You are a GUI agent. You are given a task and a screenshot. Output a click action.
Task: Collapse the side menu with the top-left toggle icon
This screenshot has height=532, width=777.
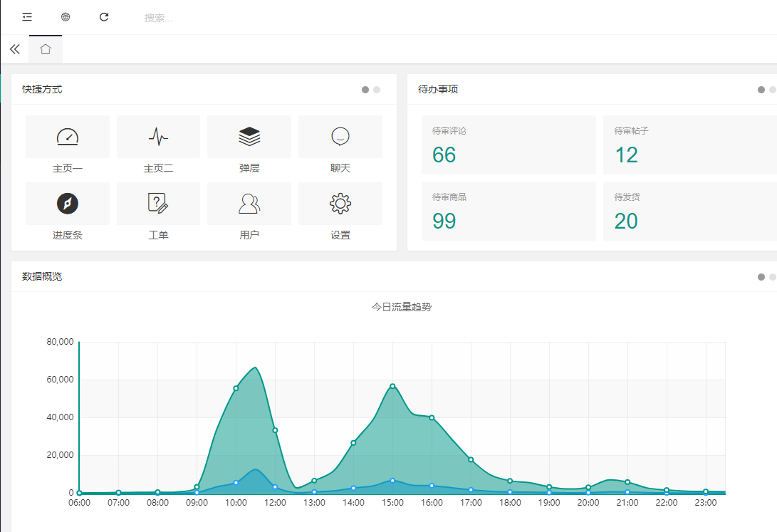point(27,17)
